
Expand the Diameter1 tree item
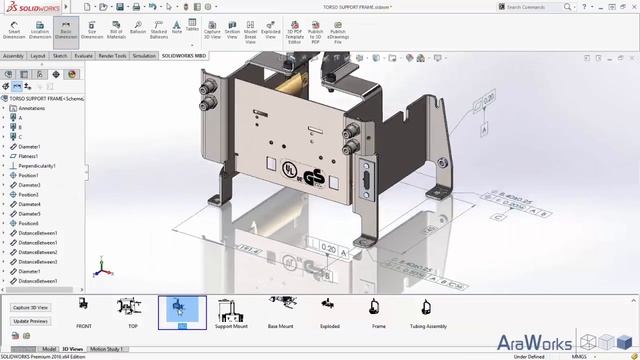click(4, 147)
